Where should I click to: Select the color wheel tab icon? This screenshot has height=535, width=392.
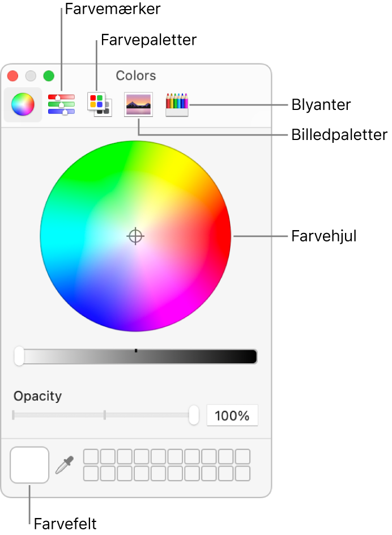pos(23,104)
